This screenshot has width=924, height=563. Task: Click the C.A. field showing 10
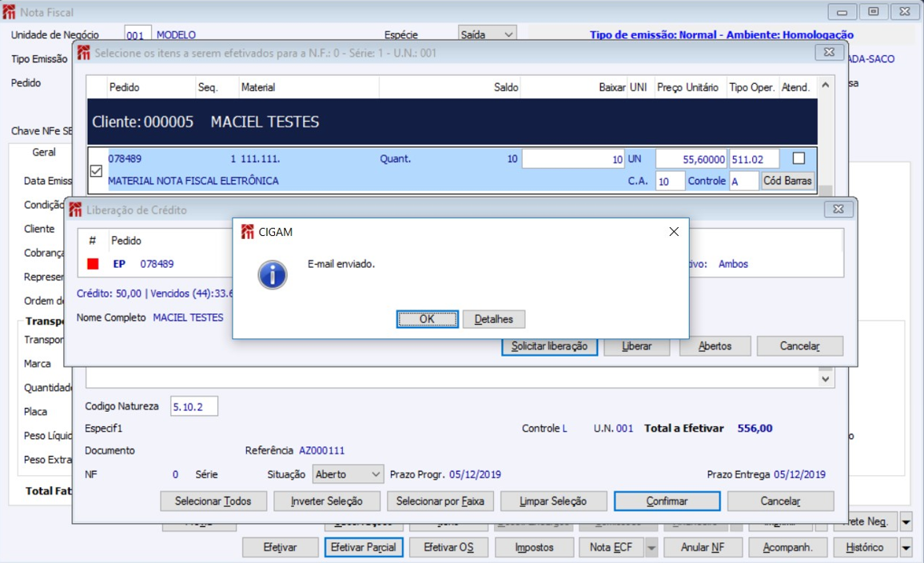670,181
